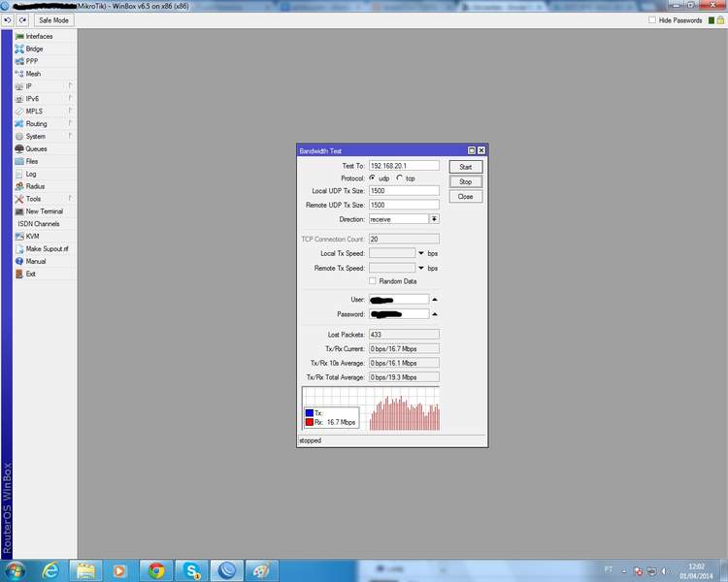Enable the Random Data checkbox

coord(373,280)
